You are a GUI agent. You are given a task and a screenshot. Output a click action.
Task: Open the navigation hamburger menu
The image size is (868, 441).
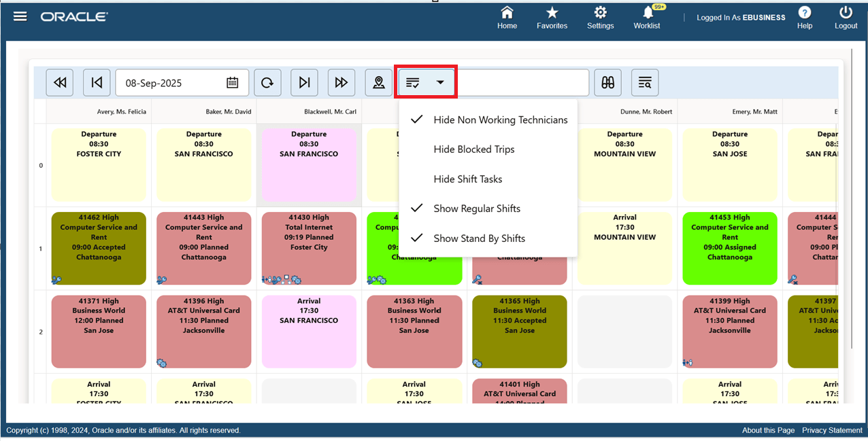coord(20,16)
